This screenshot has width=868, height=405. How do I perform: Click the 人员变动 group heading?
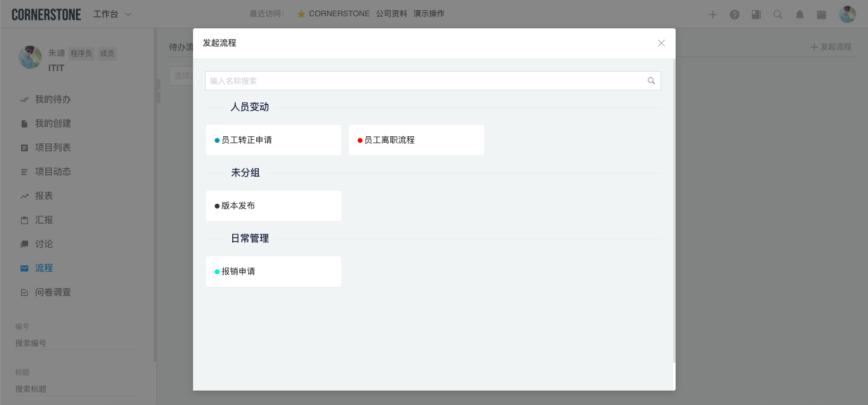250,107
